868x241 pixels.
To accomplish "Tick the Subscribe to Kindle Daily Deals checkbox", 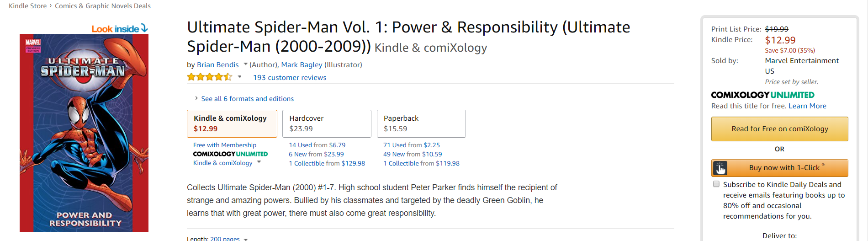I will pyautogui.click(x=716, y=184).
